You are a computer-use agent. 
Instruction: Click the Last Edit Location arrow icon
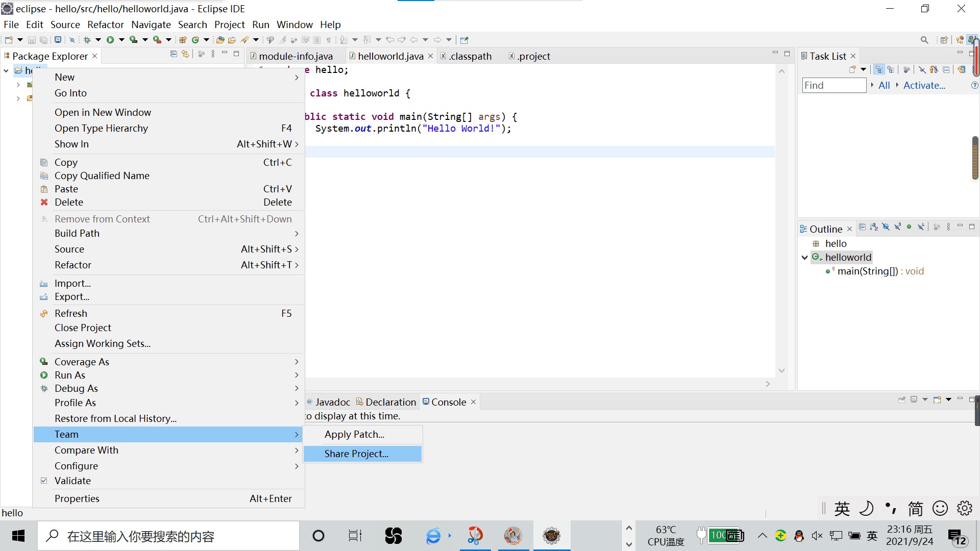pos(390,40)
